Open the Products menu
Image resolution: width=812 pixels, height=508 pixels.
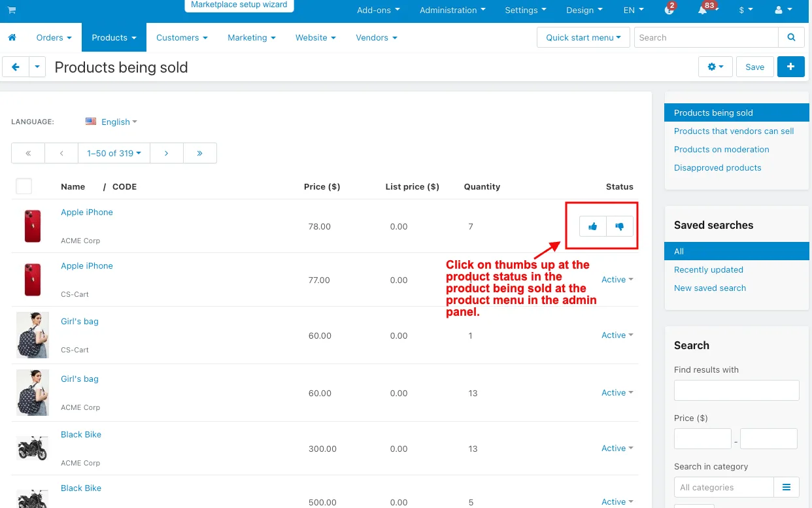point(114,37)
